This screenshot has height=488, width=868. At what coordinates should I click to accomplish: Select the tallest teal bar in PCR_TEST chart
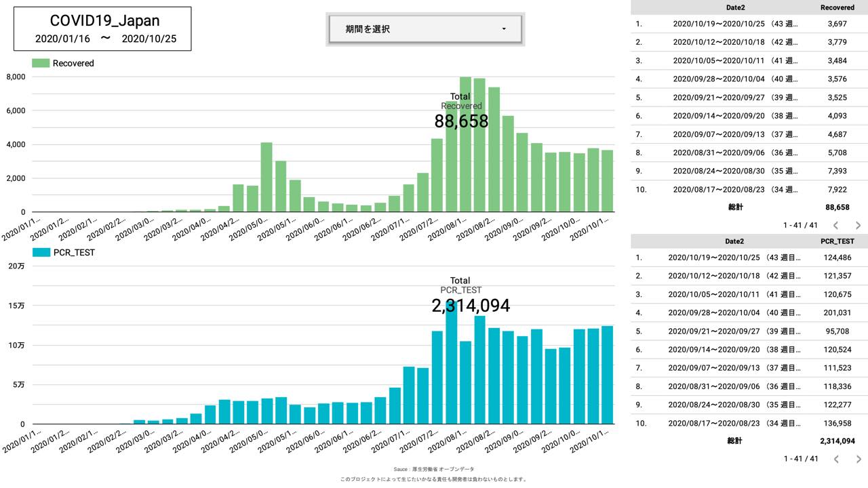point(451,366)
